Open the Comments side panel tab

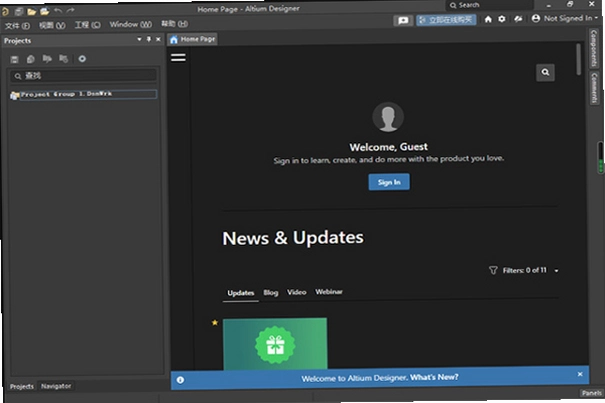point(595,87)
